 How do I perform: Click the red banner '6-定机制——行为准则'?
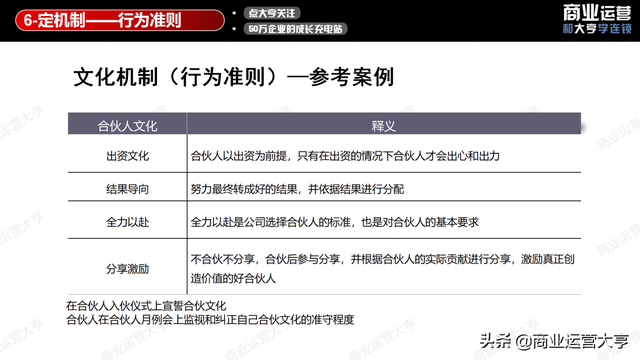tap(120, 20)
